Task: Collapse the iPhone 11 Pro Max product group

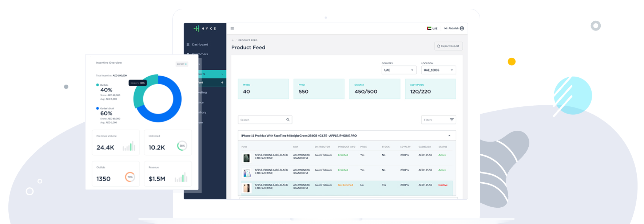Action: point(449,136)
